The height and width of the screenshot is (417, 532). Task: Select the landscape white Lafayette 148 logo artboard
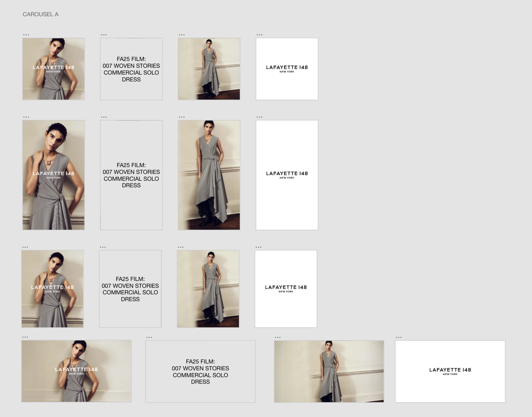[450, 371]
